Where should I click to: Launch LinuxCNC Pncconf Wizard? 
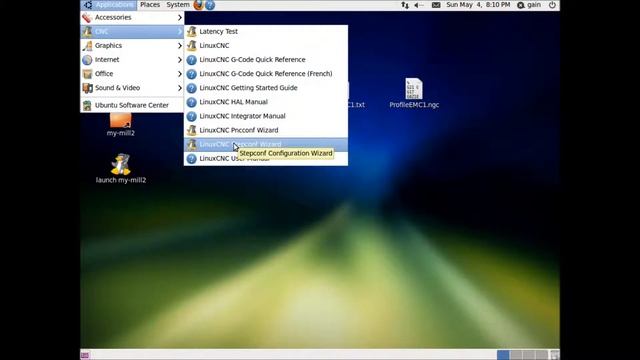(266, 130)
